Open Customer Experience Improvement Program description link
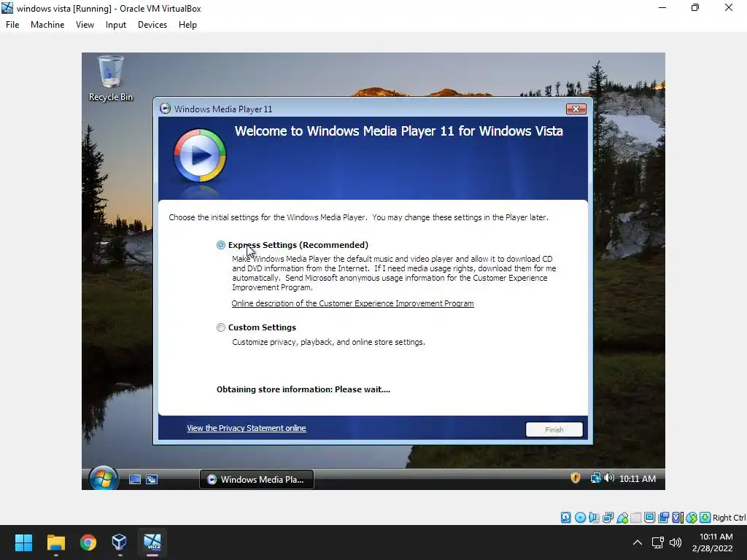 tap(352, 303)
